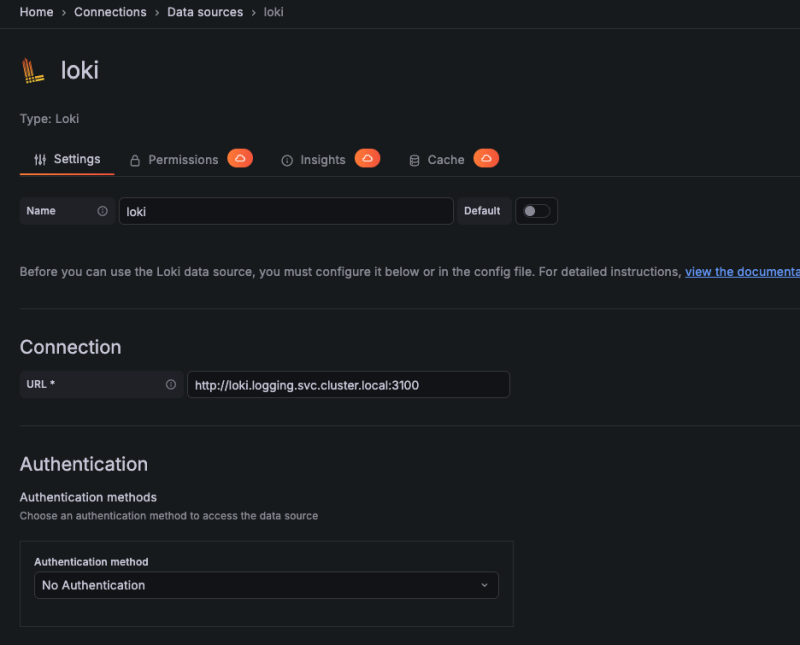Toggle the Default data source switch
The image size is (800, 645).
[536, 211]
